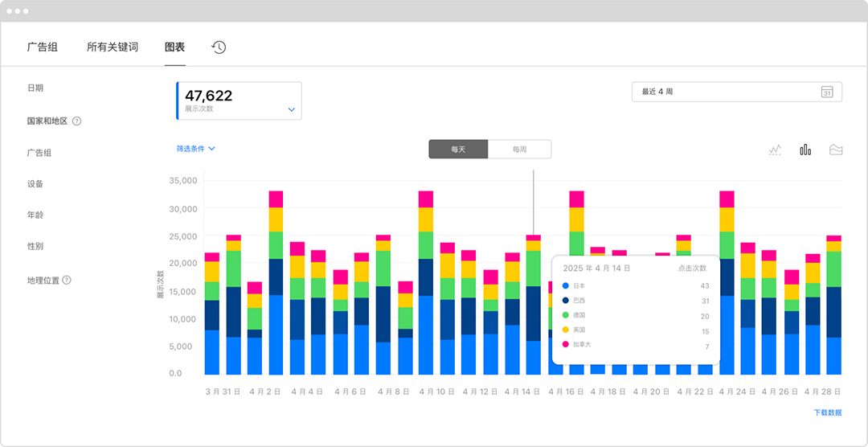The image size is (868, 447).
Task: Click the 德国 green legend dot
Action: pyautogui.click(x=565, y=315)
